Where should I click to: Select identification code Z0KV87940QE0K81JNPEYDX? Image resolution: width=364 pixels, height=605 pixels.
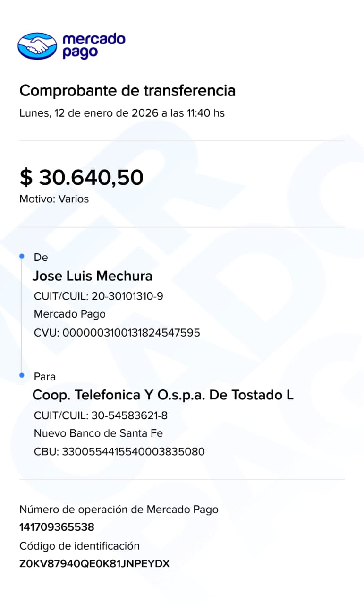tap(94, 564)
